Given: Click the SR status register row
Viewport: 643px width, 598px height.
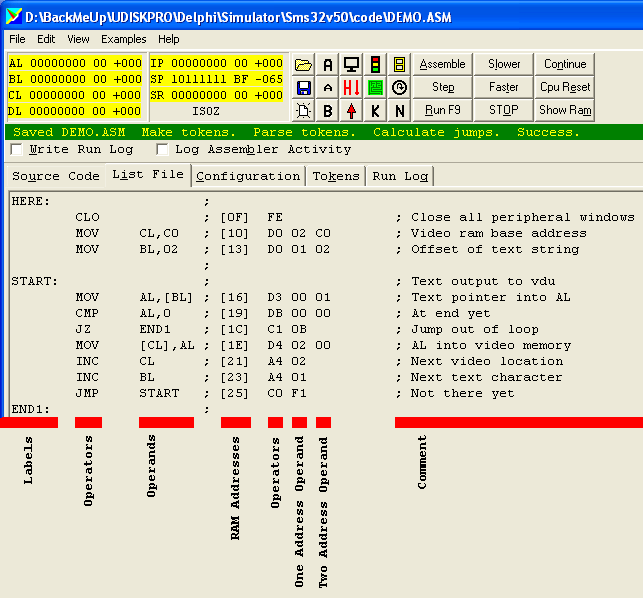Looking at the screenshot, I should [x=217, y=95].
